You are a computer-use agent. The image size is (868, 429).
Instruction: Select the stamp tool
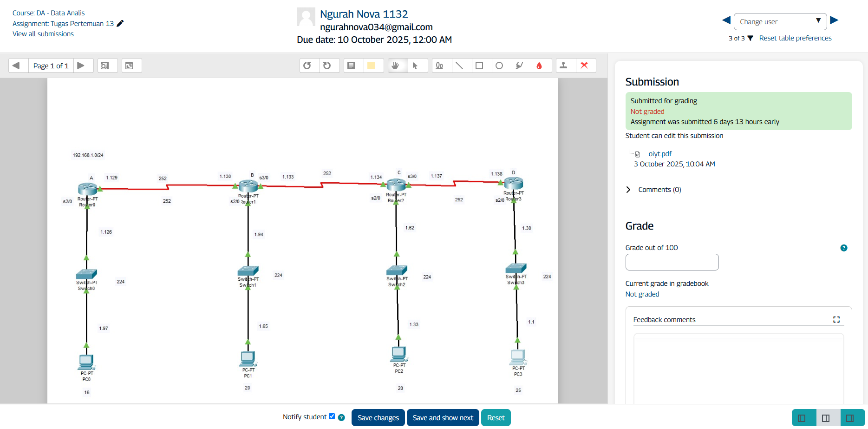click(x=563, y=66)
